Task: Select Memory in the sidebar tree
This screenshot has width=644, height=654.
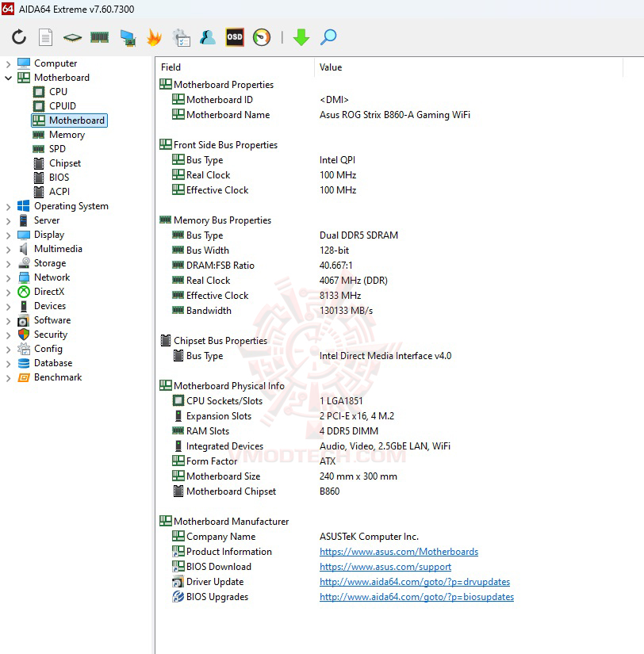Action: [67, 135]
